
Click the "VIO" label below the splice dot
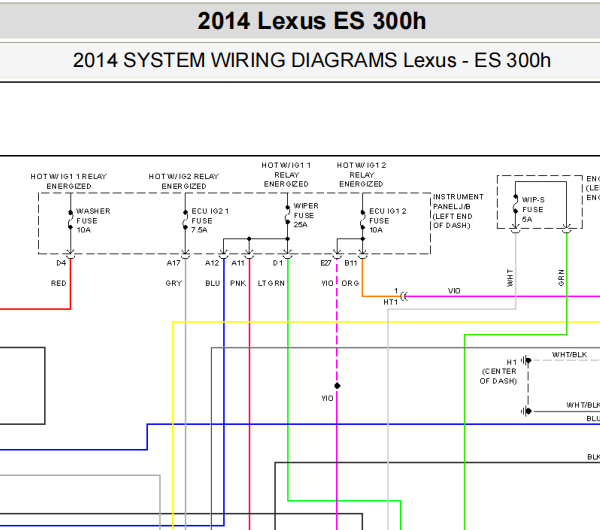point(327,398)
